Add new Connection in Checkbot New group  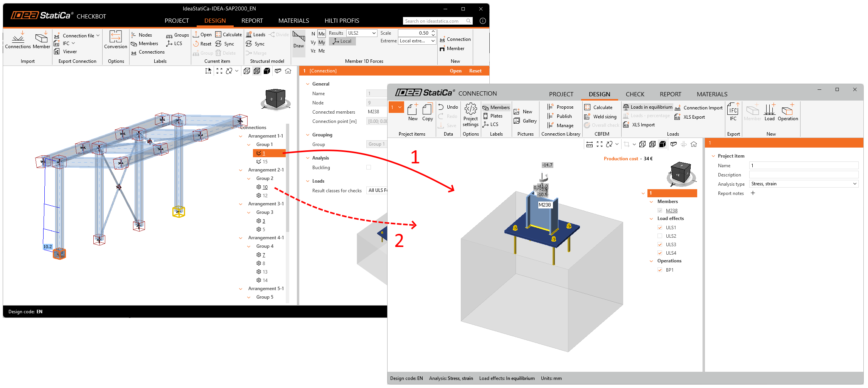point(455,39)
